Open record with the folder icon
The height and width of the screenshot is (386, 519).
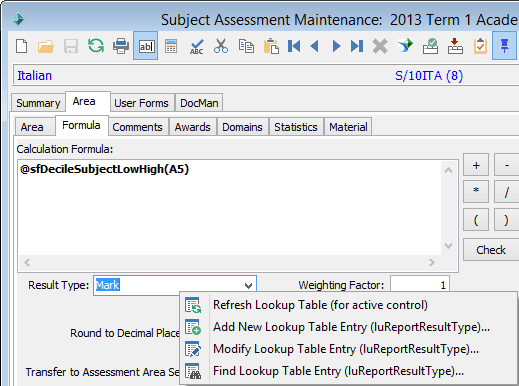(x=46, y=46)
